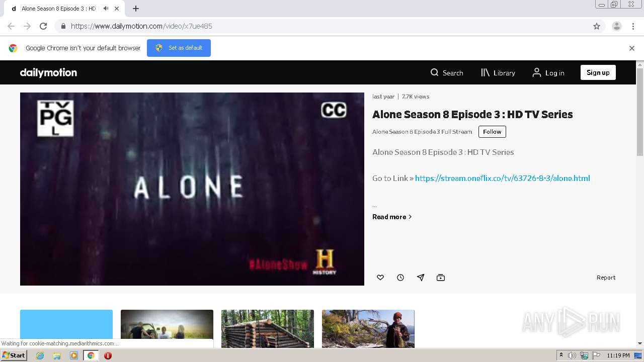
Task: Click the channel name Alone Season 8 Episode 3 Full Stream
Action: click(x=422, y=132)
